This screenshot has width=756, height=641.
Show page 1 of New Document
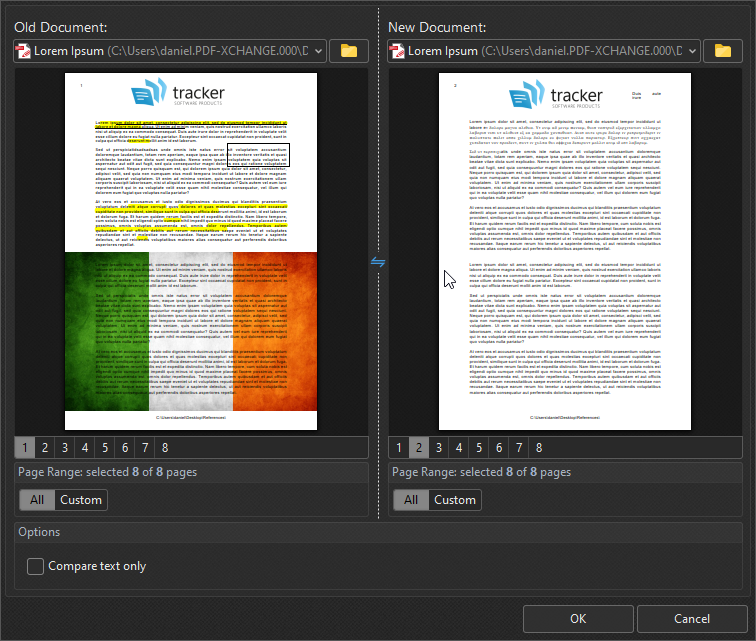pos(399,448)
